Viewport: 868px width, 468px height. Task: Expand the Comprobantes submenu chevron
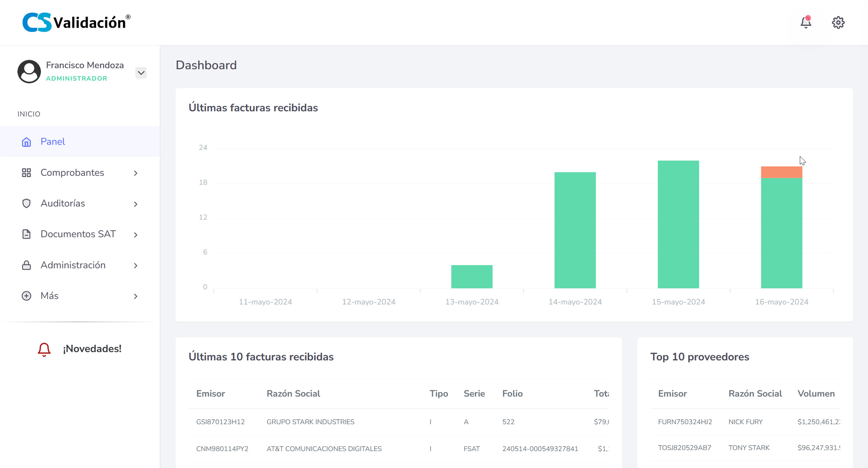(136, 173)
